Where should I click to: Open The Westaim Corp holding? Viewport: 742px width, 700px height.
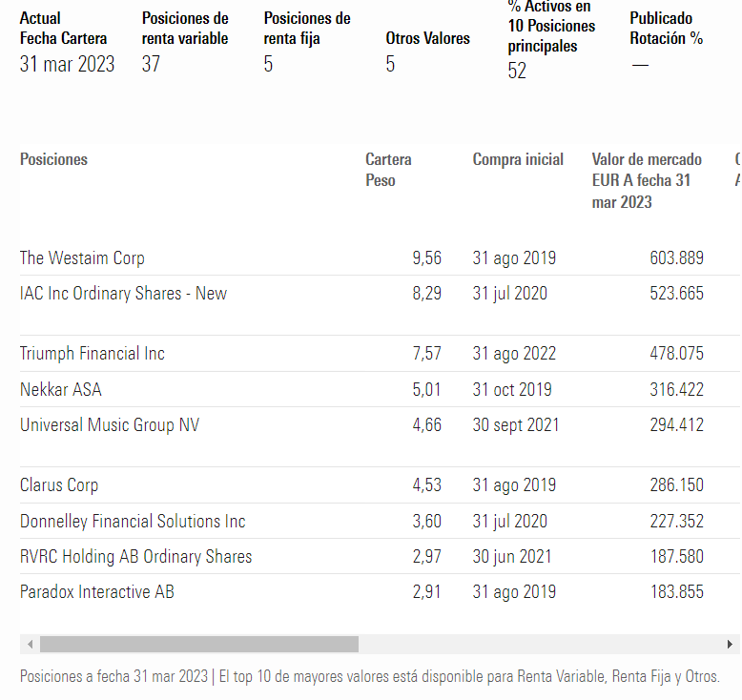click(82, 257)
